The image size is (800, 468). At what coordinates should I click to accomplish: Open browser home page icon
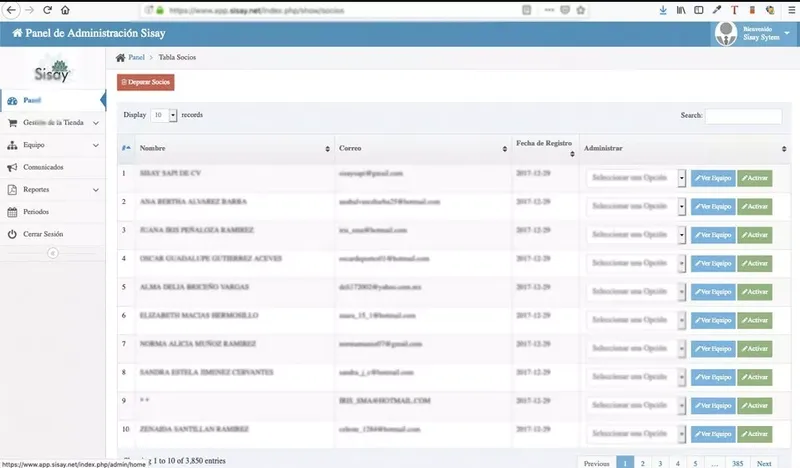65,10
